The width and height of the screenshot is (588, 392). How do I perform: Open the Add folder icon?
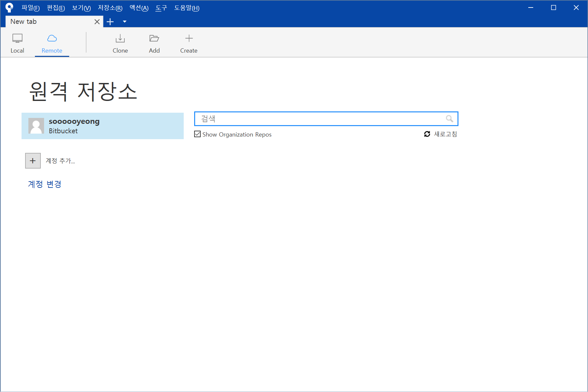pos(154,39)
